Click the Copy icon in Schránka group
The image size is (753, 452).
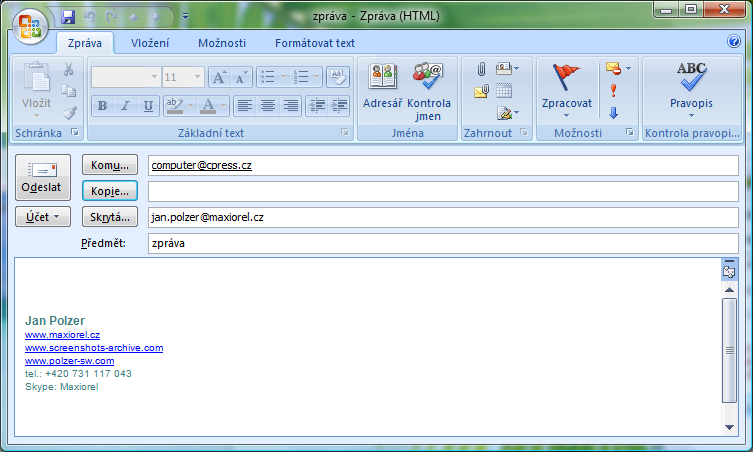click(x=69, y=91)
